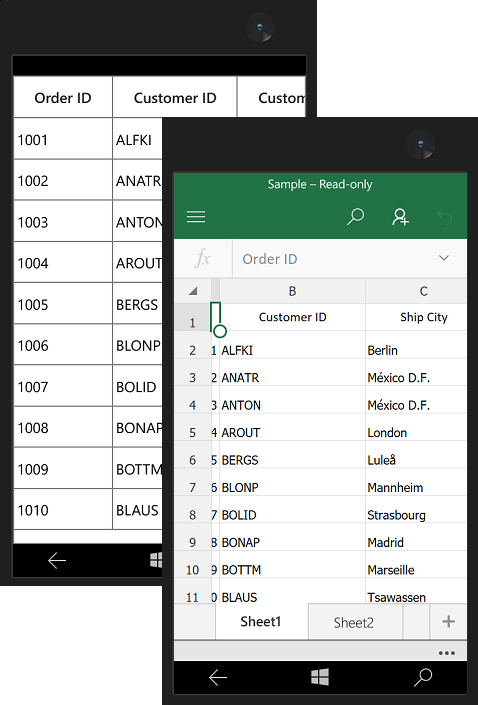Select BLAUS cell in rear grid
This screenshot has width=478, height=705.
click(138, 510)
